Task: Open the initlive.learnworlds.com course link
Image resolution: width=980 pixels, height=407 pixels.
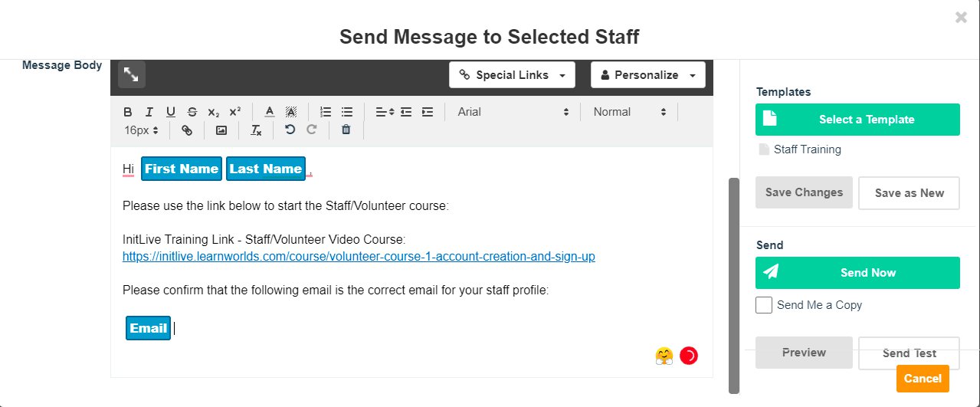Action: (359, 256)
